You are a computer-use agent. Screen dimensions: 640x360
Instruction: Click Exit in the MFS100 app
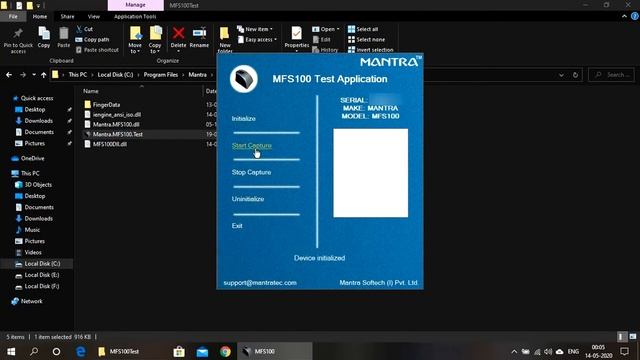pos(237,226)
